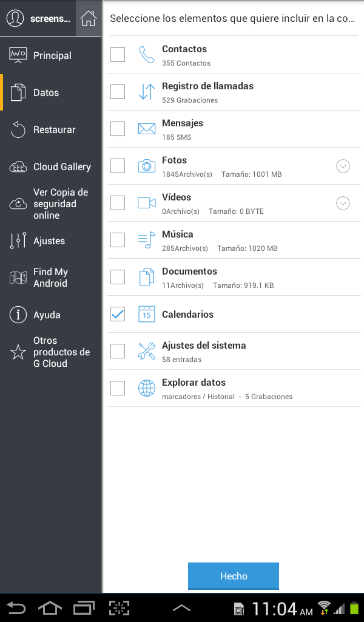Viewport: 364px width, 622px height.
Task: Check the Documentos checkbox
Action: pos(118,277)
